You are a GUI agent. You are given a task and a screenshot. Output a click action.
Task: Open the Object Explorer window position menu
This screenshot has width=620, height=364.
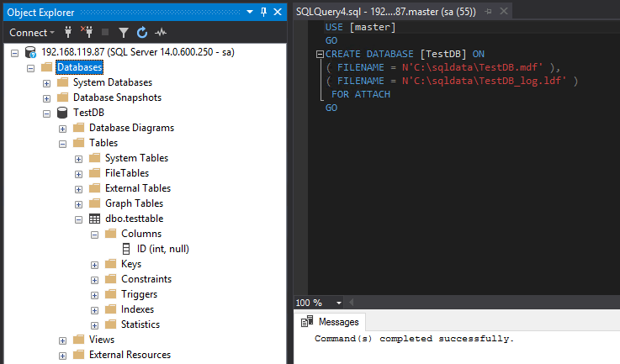click(x=251, y=12)
